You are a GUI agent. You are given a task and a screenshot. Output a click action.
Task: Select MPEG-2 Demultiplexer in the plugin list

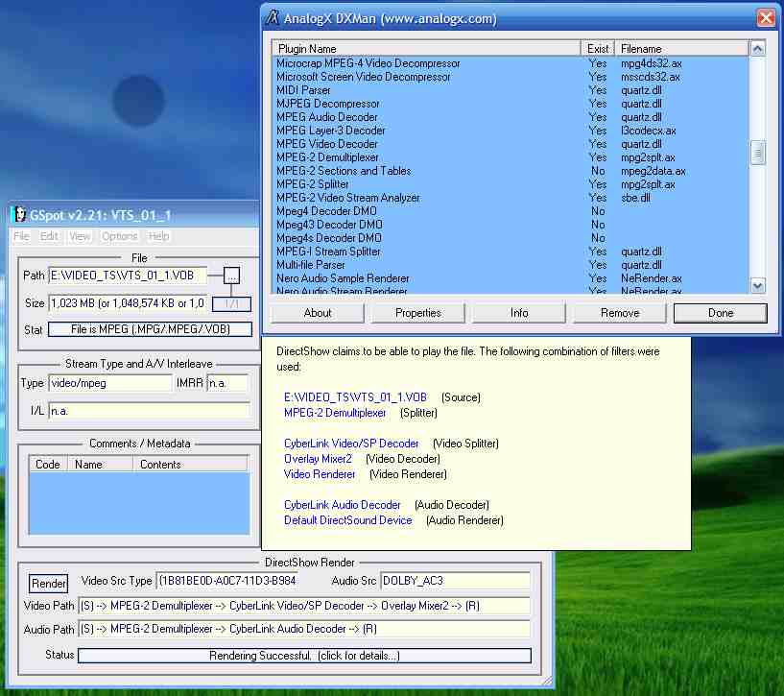(511, 157)
